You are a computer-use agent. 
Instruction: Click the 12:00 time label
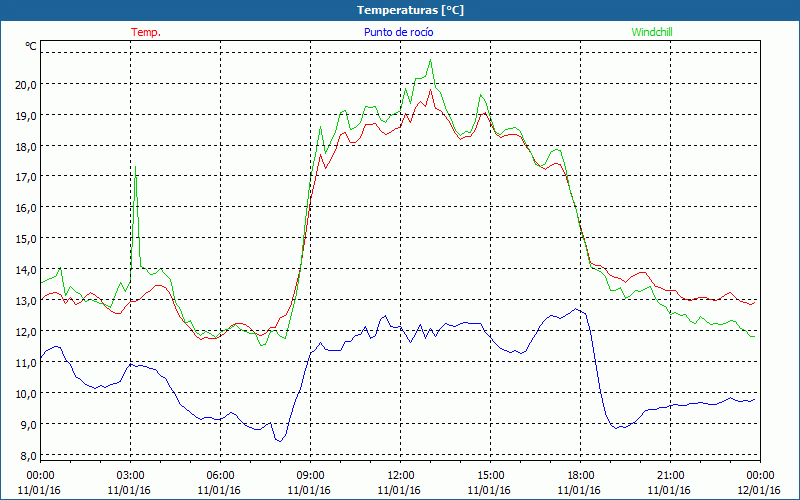click(400, 476)
